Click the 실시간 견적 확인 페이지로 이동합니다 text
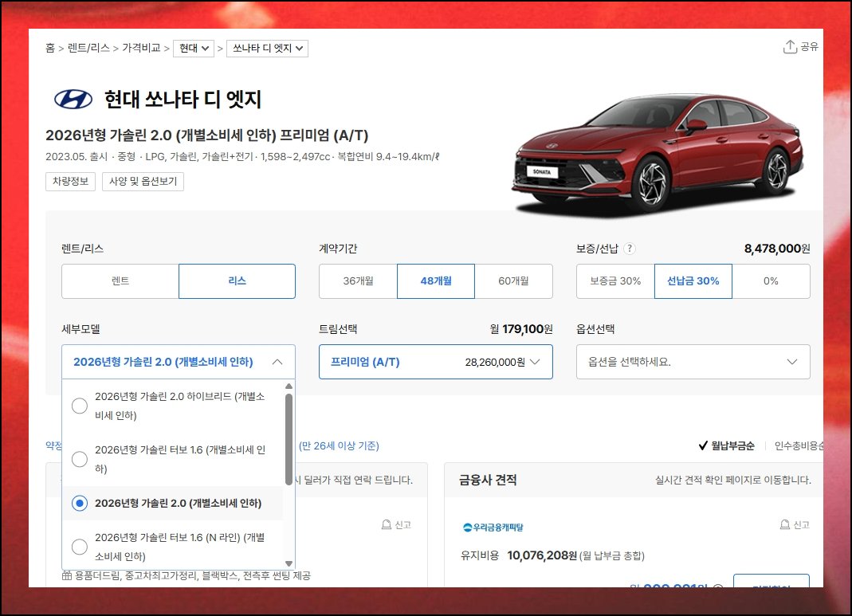This screenshot has height=616, width=852. point(733,481)
